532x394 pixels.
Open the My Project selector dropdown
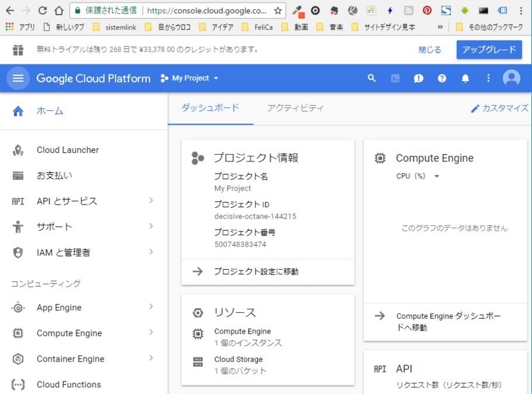click(190, 78)
